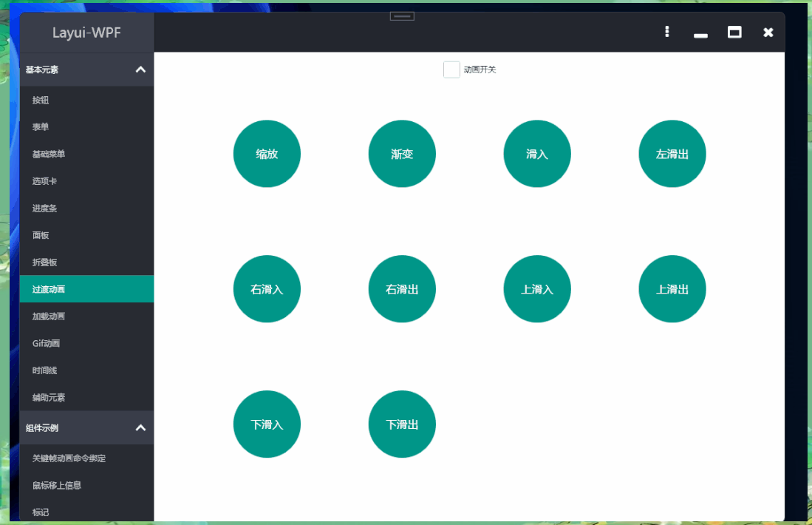812x525 pixels.
Task: Select the highlighted 过渡动画 item
Action: pos(87,289)
